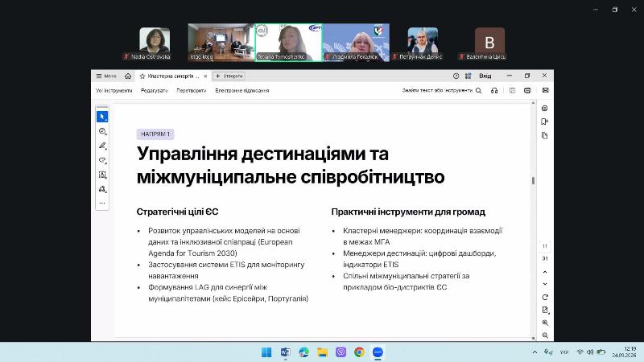Pick the highlight pen tool
The width and height of the screenshot is (644, 362).
point(102,146)
